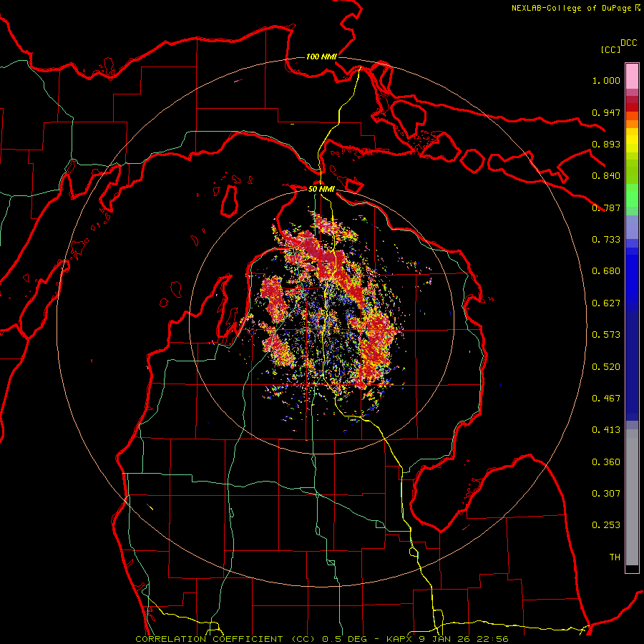Select the 0.467 legend value
Image resolution: width=644 pixels, height=644 pixels.
pyautogui.click(x=606, y=399)
